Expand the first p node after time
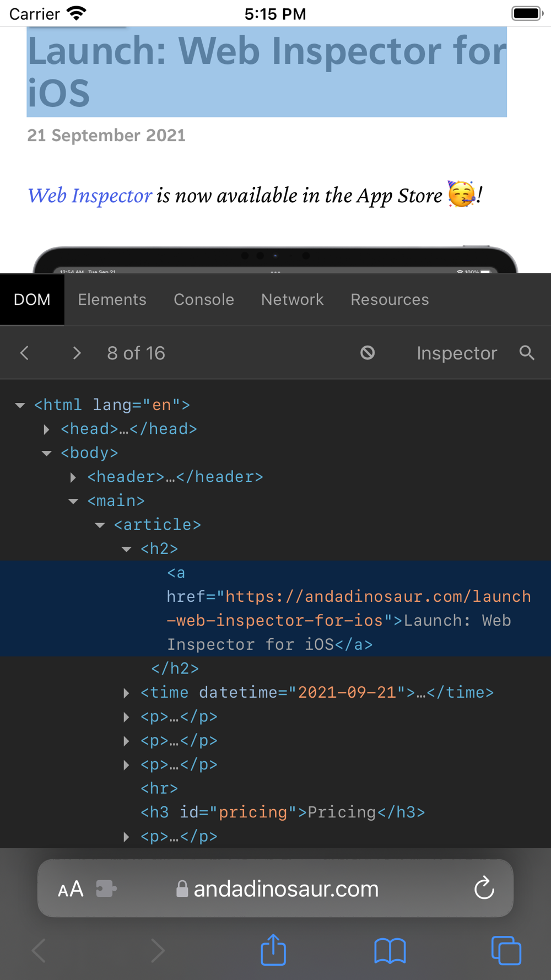This screenshot has width=551, height=980. (x=127, y=717)
